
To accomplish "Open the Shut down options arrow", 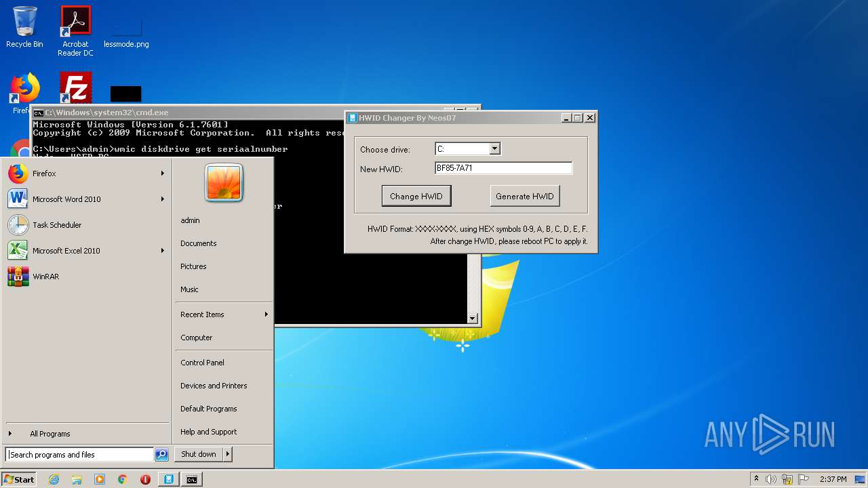I will [x=228, y=454].
